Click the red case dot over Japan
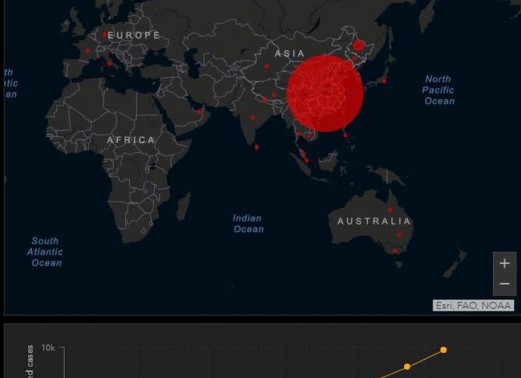The height and width of the screenshot is (378, 521). point(384,81)
